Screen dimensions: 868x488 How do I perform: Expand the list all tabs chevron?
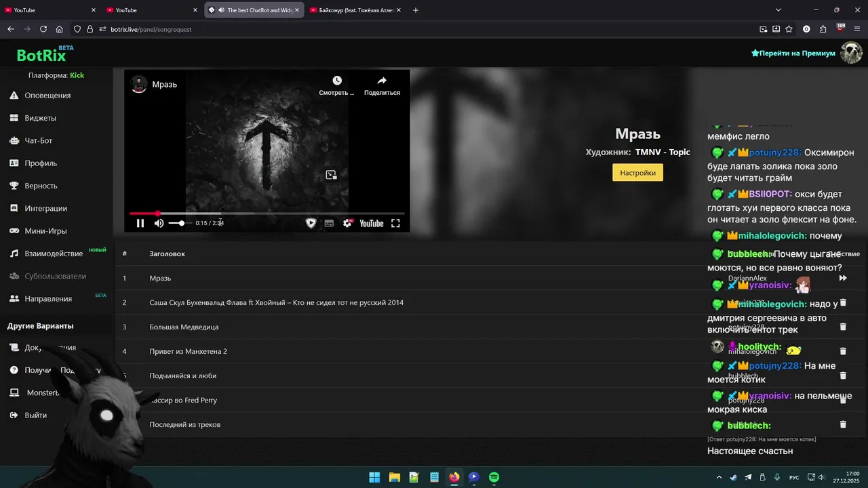click(x=778, y=10)
